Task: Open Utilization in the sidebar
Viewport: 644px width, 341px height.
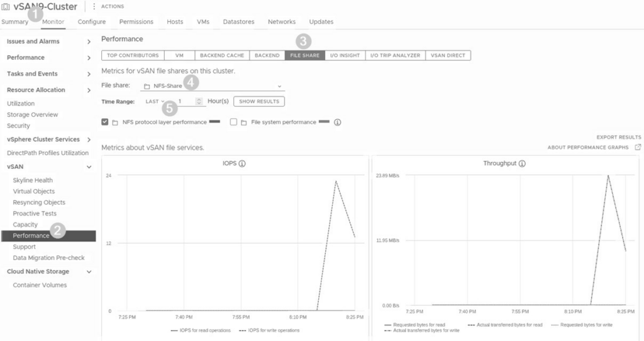Action: pos(21,104)
